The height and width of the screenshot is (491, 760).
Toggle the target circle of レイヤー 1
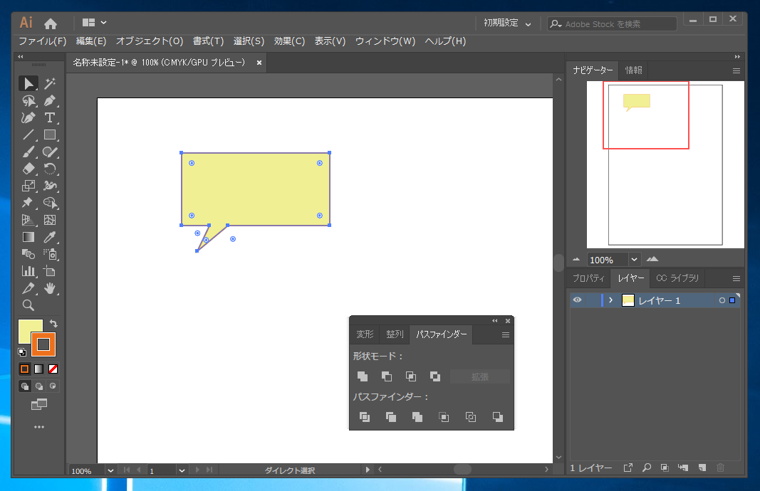point(722,301)
